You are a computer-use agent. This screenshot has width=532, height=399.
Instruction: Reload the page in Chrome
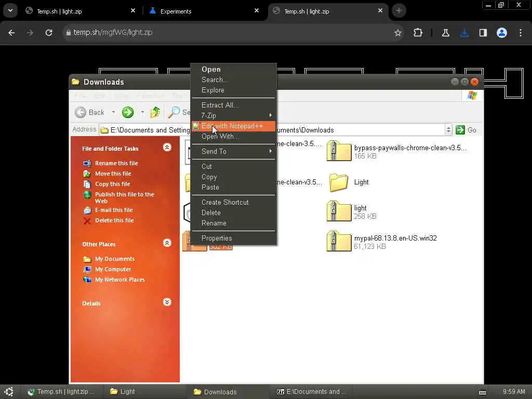click(x=49, y=33)
